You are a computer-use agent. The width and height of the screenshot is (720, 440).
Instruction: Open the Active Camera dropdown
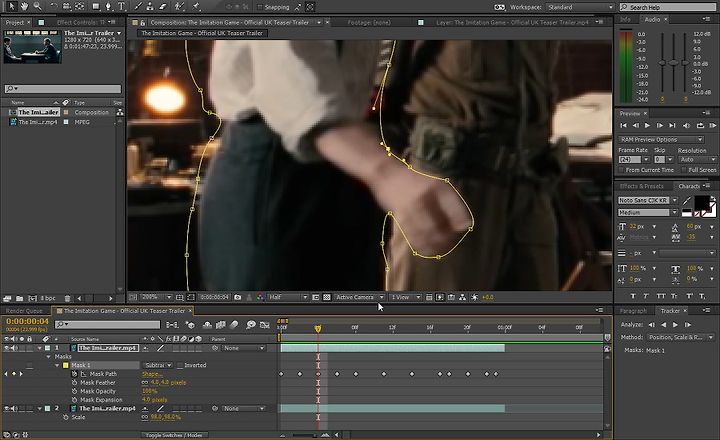pyautogui.click(x=359, y=297)
